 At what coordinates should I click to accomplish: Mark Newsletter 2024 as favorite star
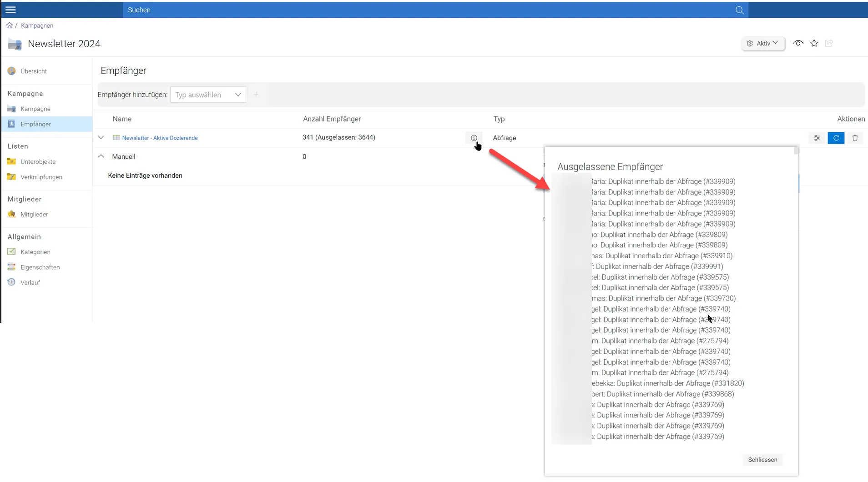click(x=814, y=43)
